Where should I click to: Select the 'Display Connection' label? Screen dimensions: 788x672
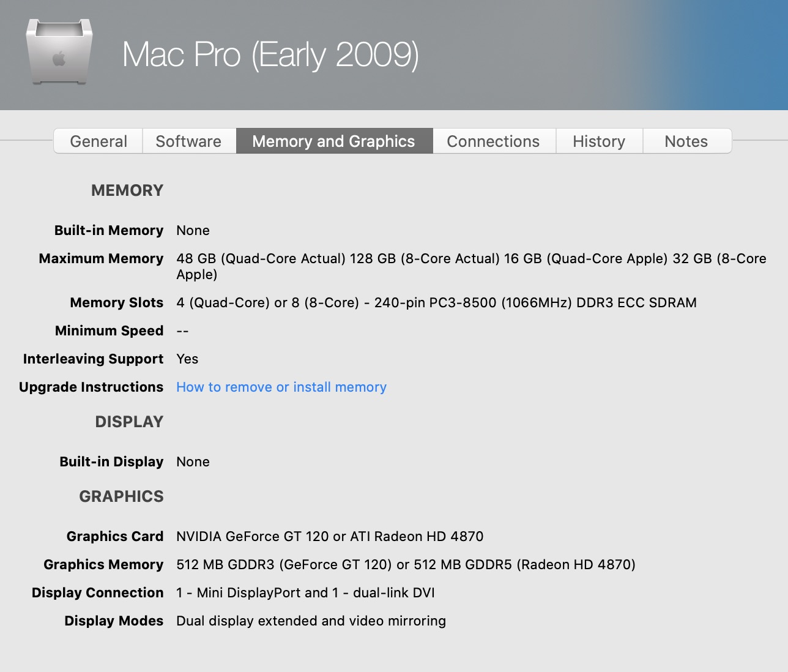click(98, 592)
